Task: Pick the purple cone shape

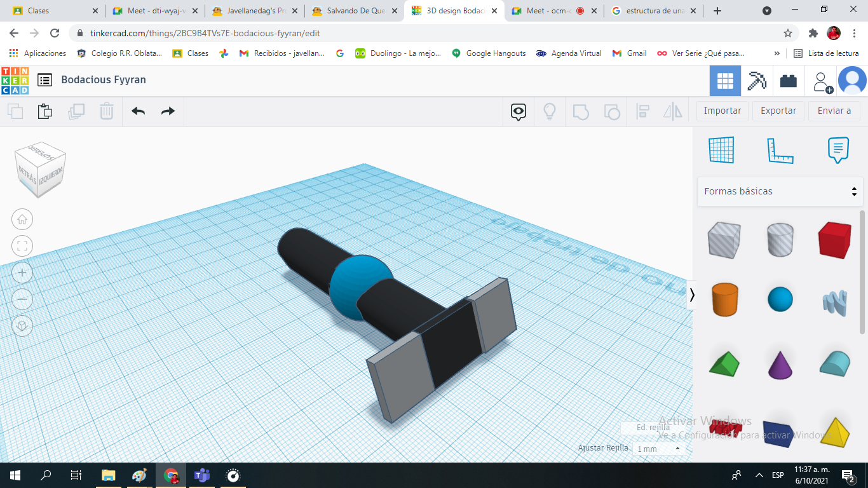Action: coord(780,364)
